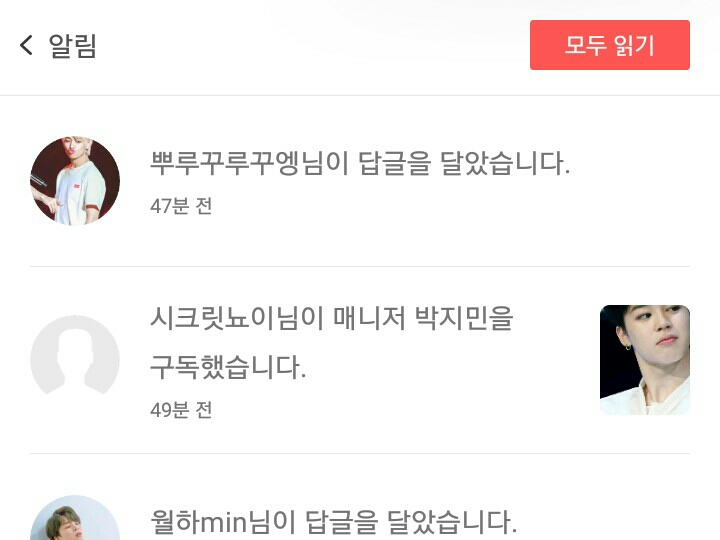Viewport: 720px width, 540px height.
Task: Tap the 월하min profile avatar
Action: pyautogui.click(x=75, y=518)
